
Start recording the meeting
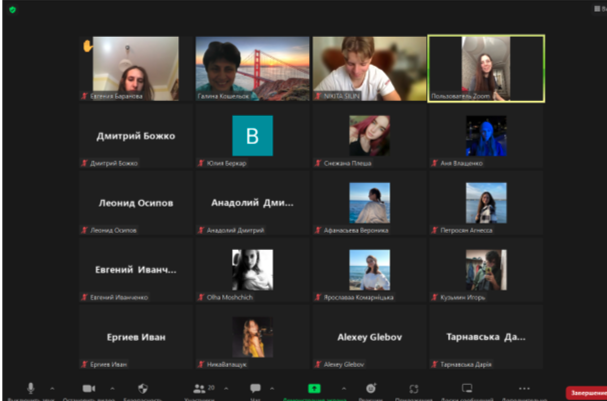(371, 387)
